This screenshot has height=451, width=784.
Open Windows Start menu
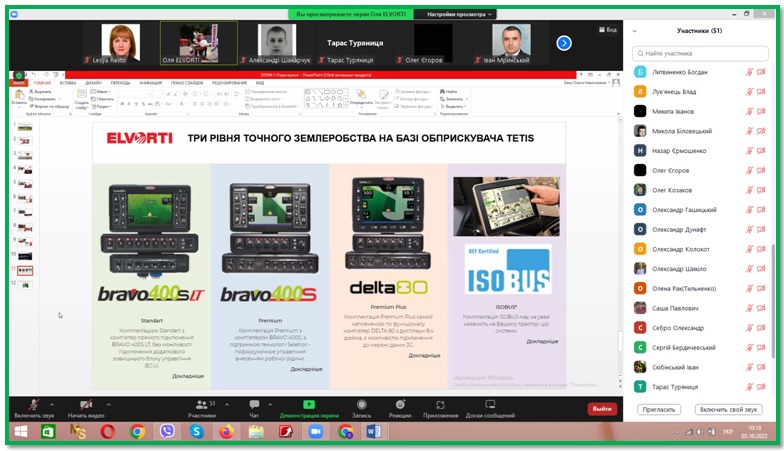[21, 432]
